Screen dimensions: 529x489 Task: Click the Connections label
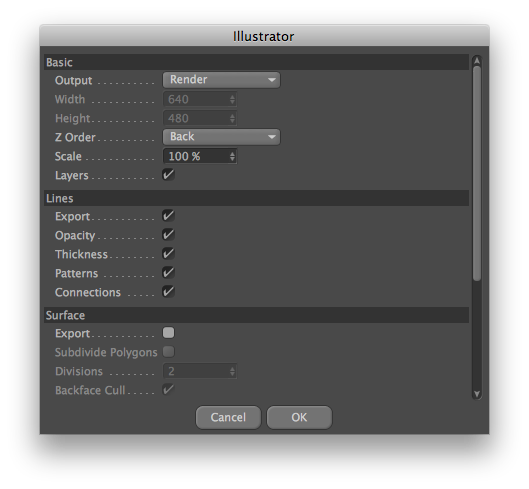point(88,292)
